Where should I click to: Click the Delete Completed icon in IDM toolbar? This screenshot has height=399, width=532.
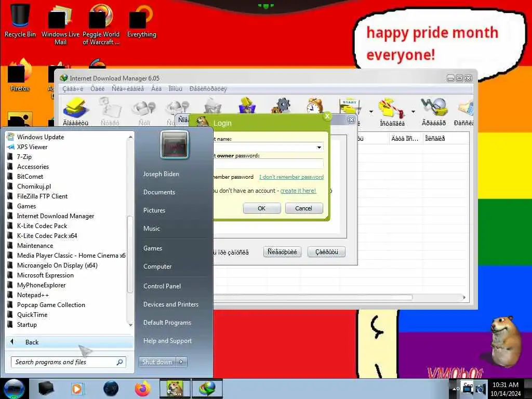point(247,105)
